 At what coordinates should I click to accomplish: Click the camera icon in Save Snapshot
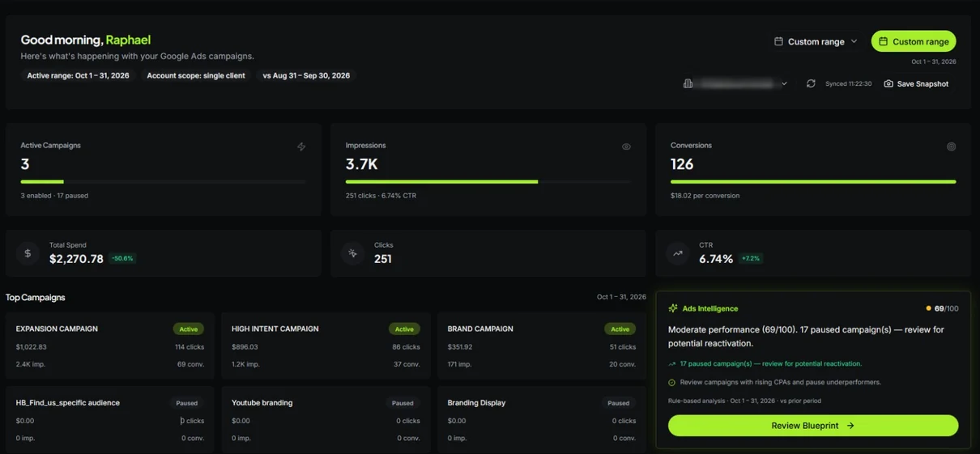point(888,83)
